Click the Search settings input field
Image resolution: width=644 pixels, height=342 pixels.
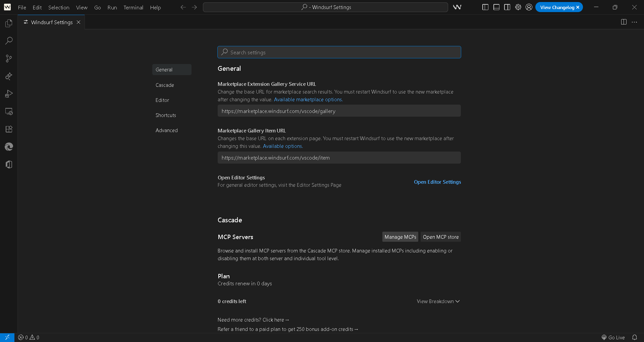(339, 52)
